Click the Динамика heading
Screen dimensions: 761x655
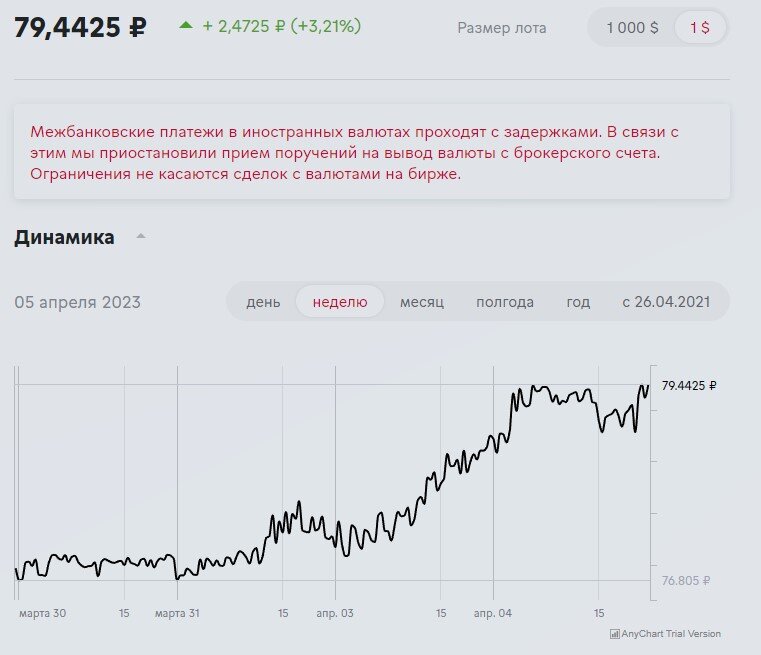pos(64,237)
